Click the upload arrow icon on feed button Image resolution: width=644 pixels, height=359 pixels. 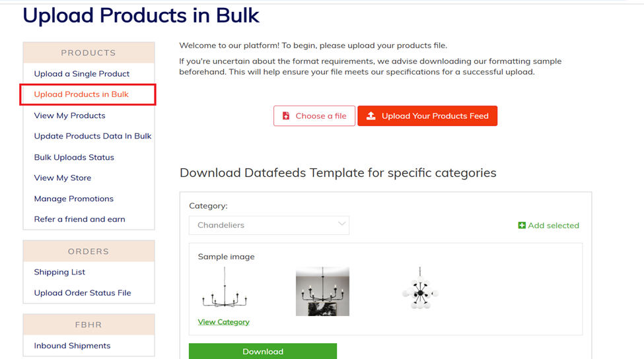pyautogui.click(x=371, y=115)
